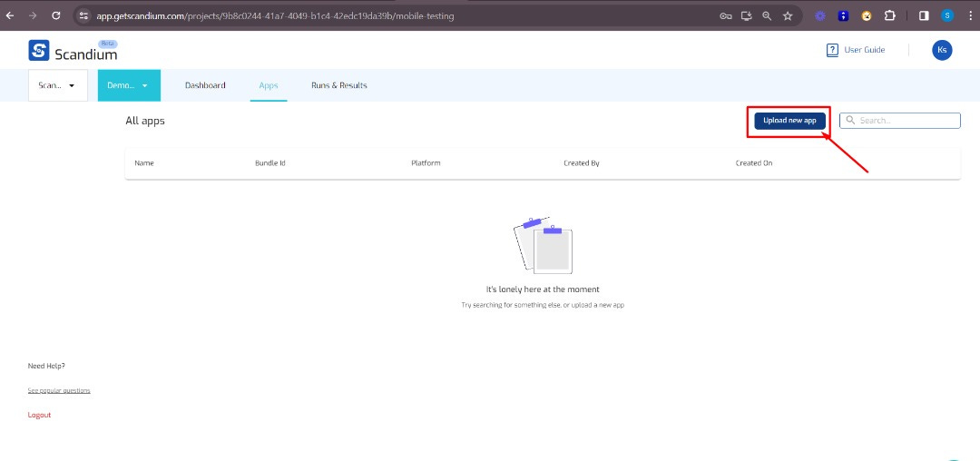980x461 pixels.
Task: Open Chrome profile avatar S
Action: coord(947,16)
